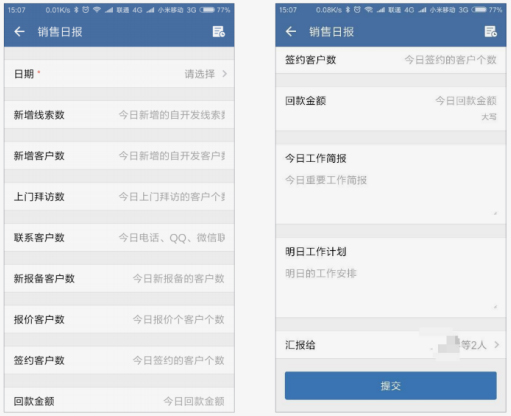This screenshot has height=416, width=511.
Task: Tap 回款金额 field on right screen
Action: click(x=391, y=108)
